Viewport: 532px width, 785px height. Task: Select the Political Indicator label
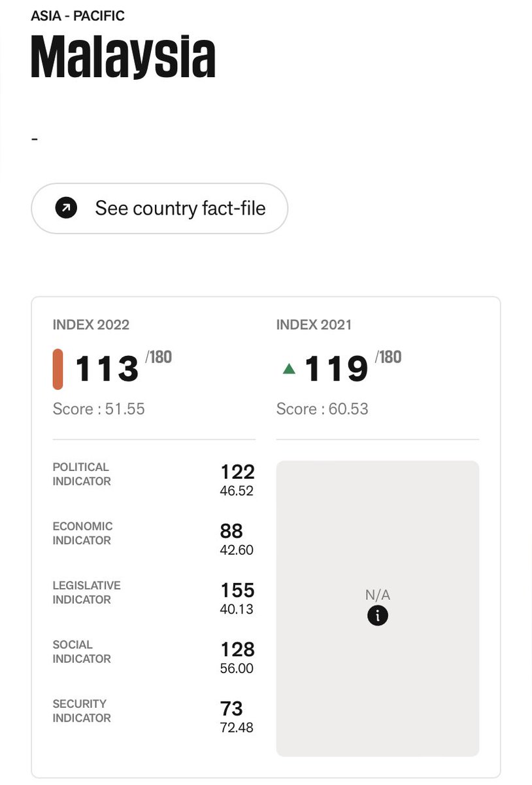coord(82,474)
